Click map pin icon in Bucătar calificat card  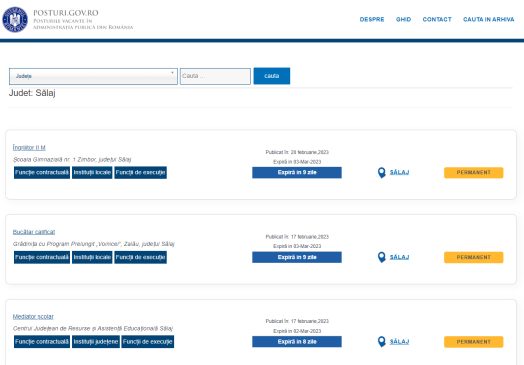pos(381,257)
